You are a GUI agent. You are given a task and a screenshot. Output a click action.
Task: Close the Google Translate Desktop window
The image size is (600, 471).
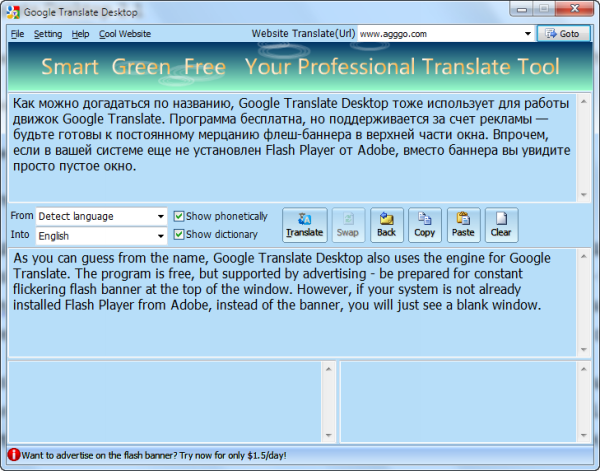[x=574, y=8]
